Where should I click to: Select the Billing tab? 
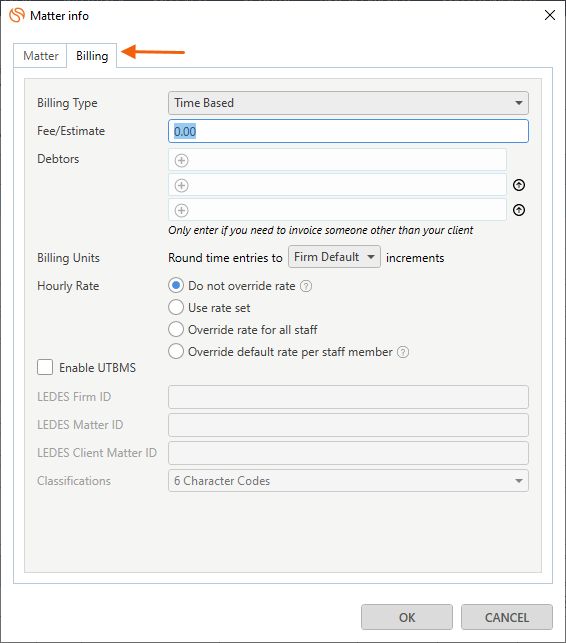click(92, 56)
